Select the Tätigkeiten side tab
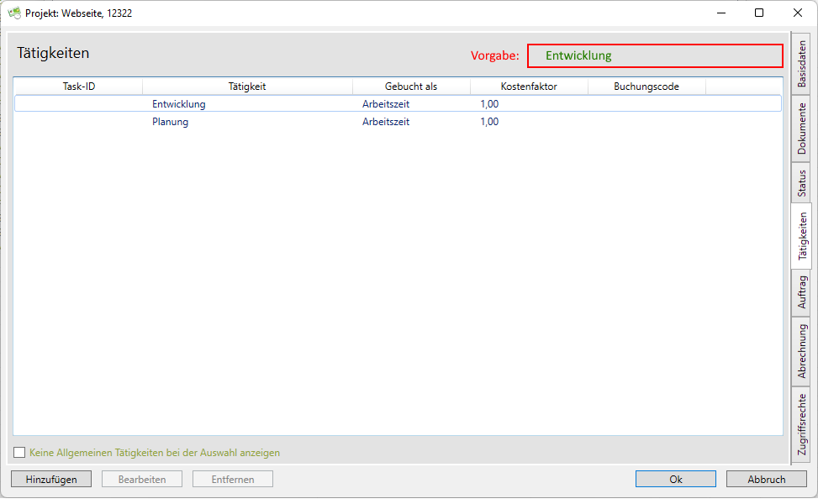Viewport: 818px width, 504px height. coord(801,238)
